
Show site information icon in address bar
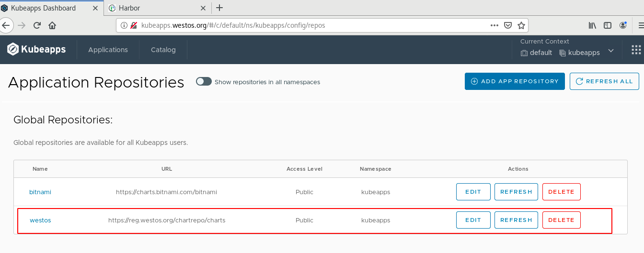point(124,25)
